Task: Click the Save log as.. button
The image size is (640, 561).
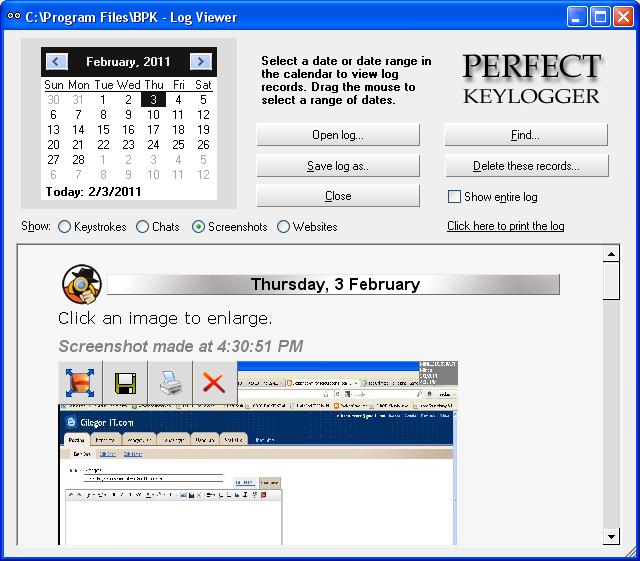Action: [x=338, y=166]
